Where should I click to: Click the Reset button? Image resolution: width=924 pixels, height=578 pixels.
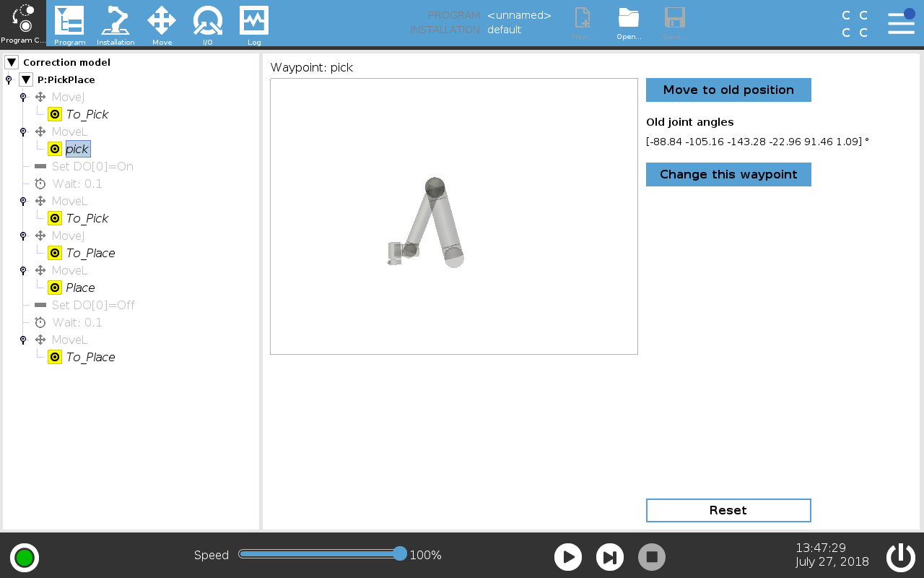point(728,510)
